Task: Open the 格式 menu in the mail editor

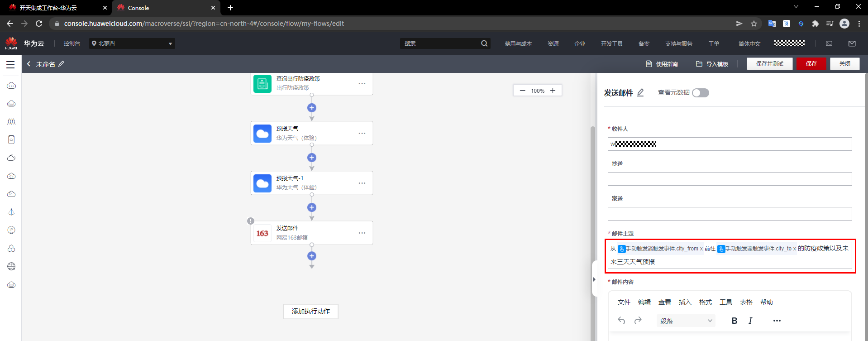Action: [706, 302]
